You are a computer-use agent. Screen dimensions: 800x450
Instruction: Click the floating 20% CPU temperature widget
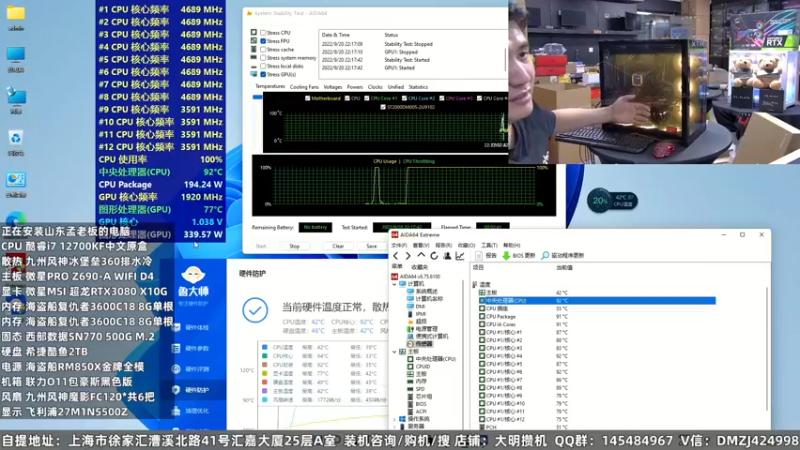click(x=612, y=201)
